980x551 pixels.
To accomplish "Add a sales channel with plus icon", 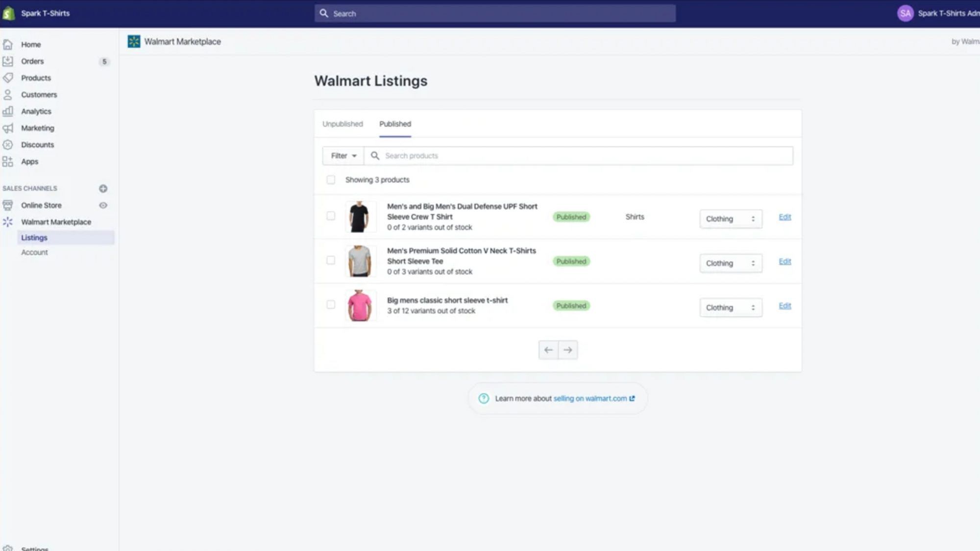I will [103, 189].
